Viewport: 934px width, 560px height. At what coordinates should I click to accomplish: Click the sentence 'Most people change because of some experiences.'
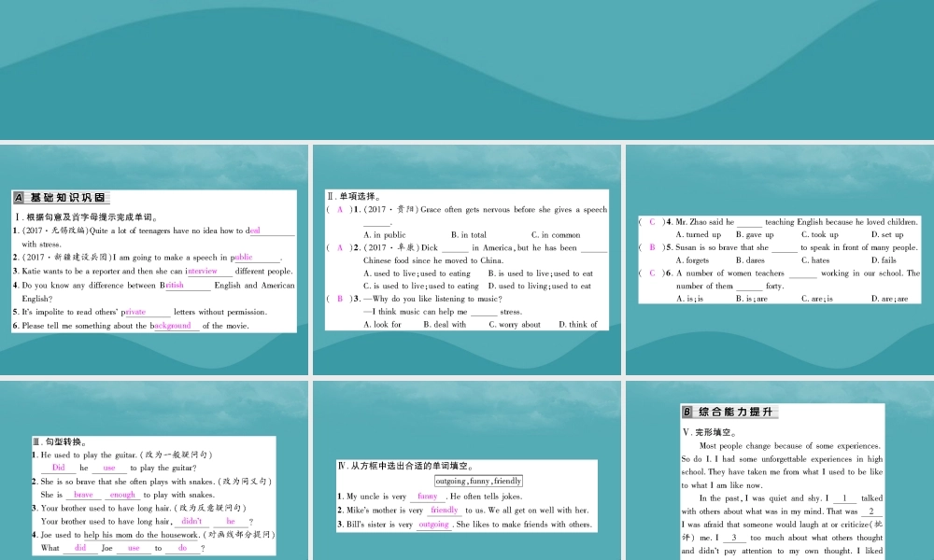point(791,446)
